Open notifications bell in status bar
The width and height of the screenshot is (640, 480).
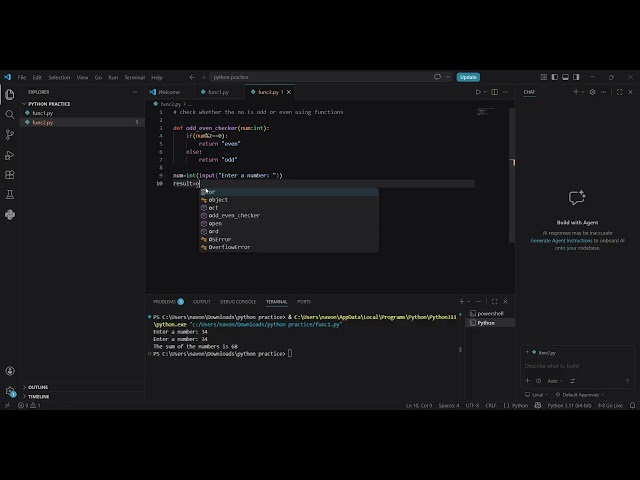[x=632, y=405]
